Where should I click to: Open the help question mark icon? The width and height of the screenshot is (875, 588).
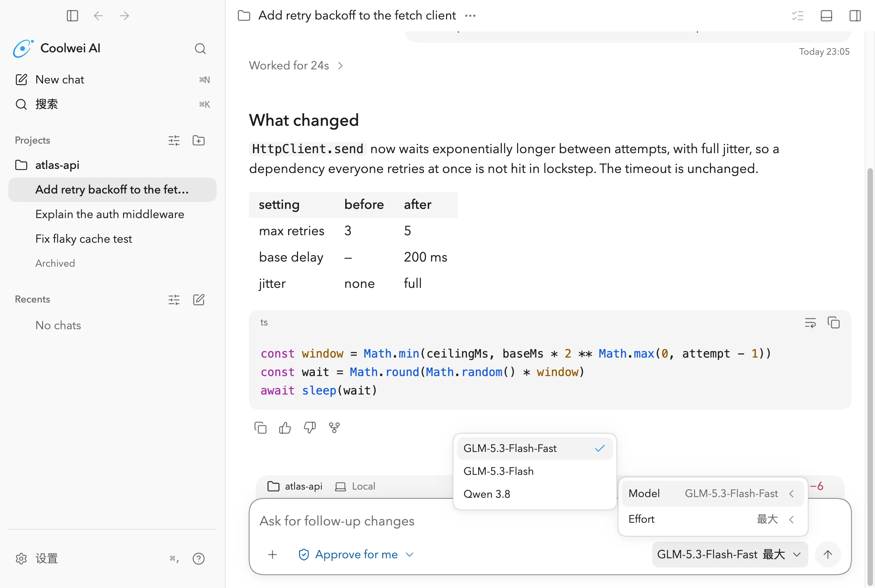click(x=198, y=559)
